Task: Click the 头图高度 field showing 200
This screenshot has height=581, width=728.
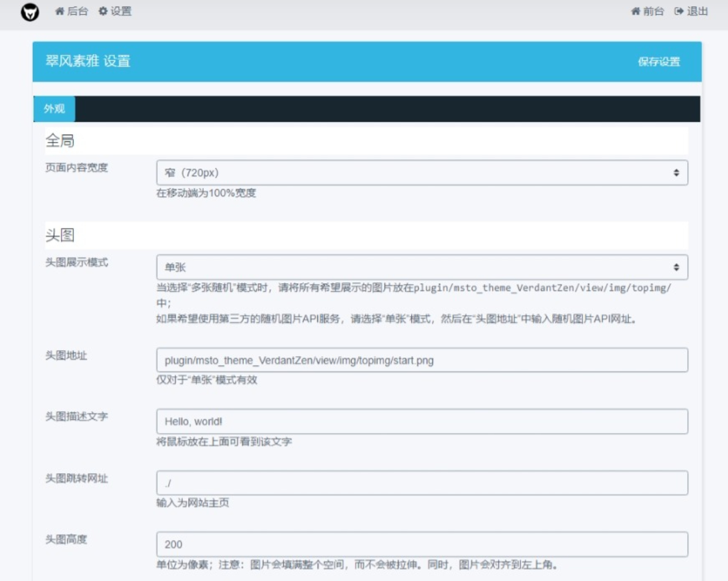Action: [x=421, y=544]
